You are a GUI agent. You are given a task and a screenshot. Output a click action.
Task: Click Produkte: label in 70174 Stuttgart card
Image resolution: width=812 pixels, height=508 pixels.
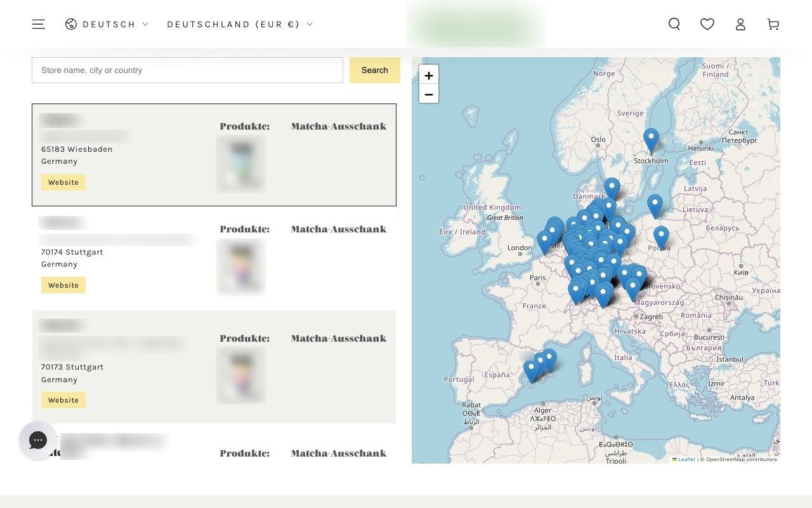click(245, 229)
